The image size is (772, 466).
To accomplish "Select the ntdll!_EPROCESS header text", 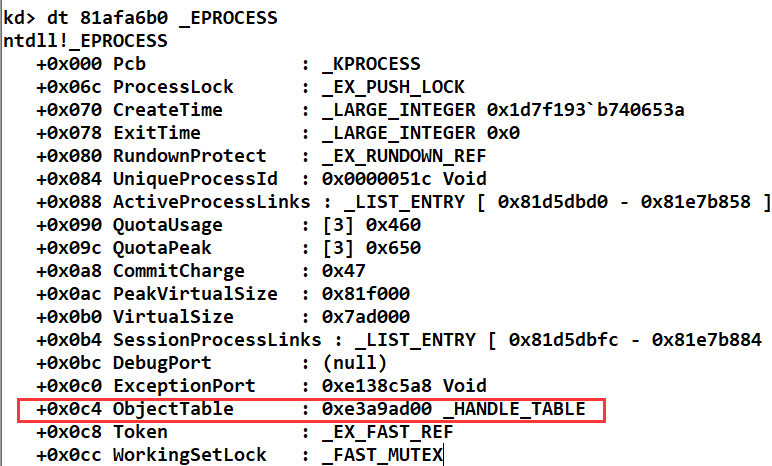I will 85,41.
